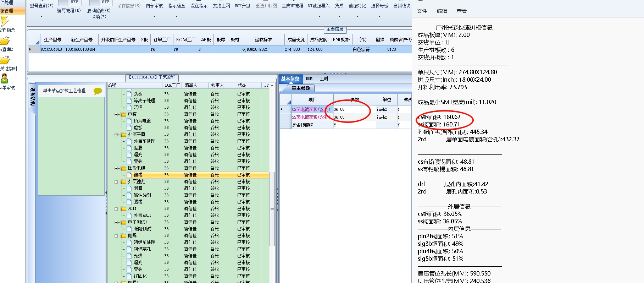Collapse the 外层干膜 tree node
Viewport: 644px width, 283px height.
[116, 135]
